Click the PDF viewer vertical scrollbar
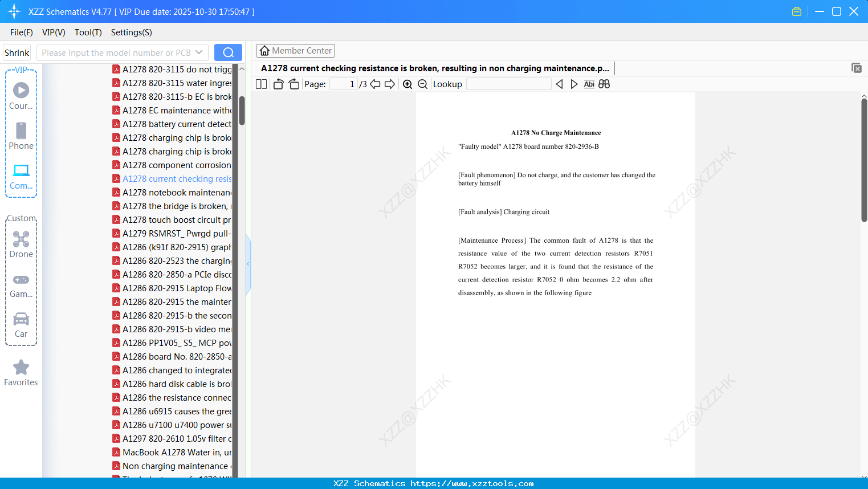Image resolution: width=868 pixels, height=489 pixels. (864, 160)
